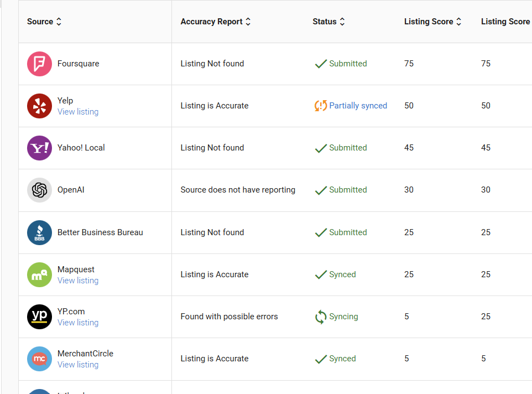Click the Partially synced status for Yelp
The width and height of the screenshot is (532, 394).
pyautogui.click(x=358, y=106)
